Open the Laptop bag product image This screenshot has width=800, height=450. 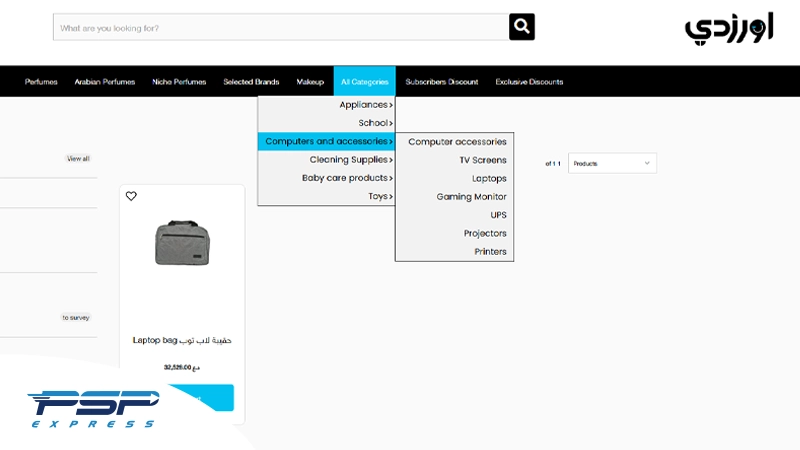tap(182, 243)
